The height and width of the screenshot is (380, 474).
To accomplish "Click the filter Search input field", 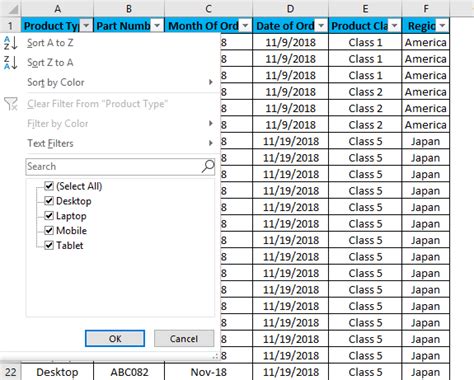I will [120, 166].
